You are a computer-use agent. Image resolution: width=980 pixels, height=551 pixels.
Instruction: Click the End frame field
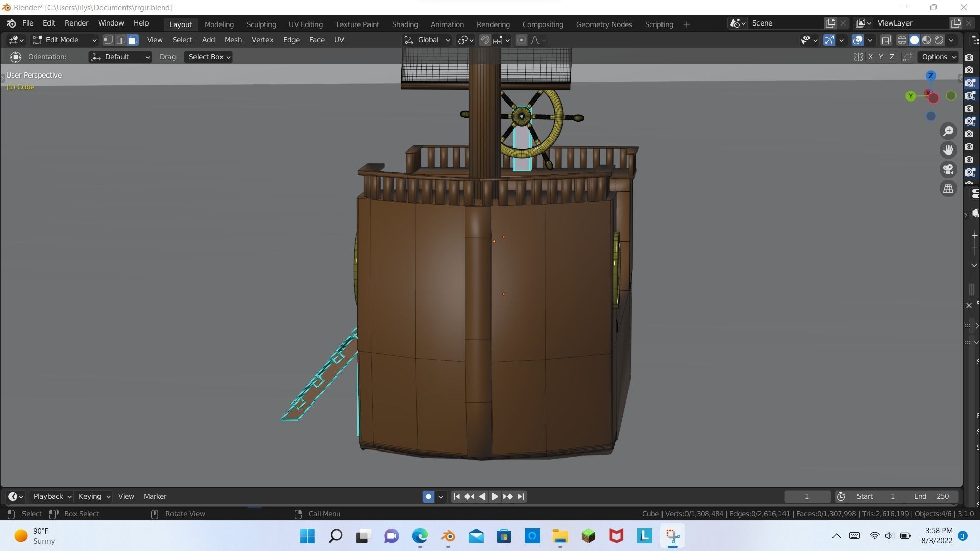click(931, 496)
